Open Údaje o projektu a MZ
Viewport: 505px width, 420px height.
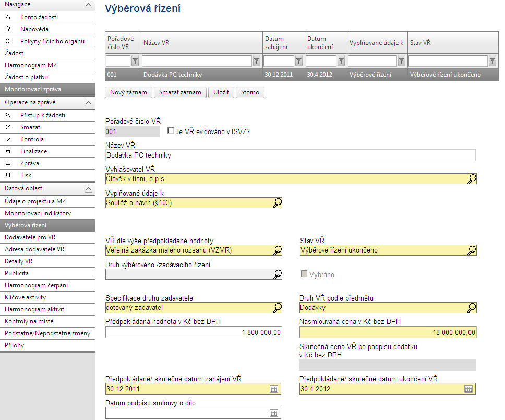(x=47, y=201)
